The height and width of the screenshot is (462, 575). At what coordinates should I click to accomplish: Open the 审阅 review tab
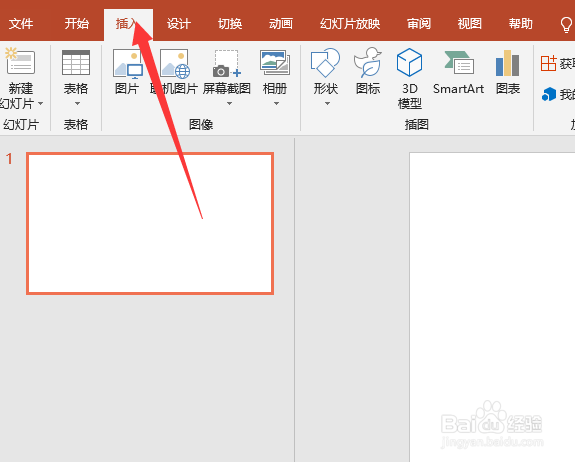pos(419,24)
